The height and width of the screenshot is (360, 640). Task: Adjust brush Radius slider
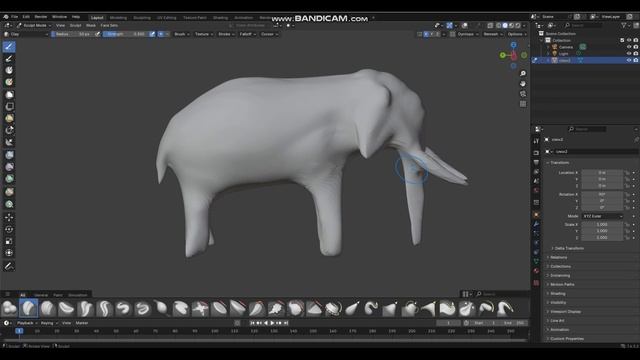coord(73,34)
